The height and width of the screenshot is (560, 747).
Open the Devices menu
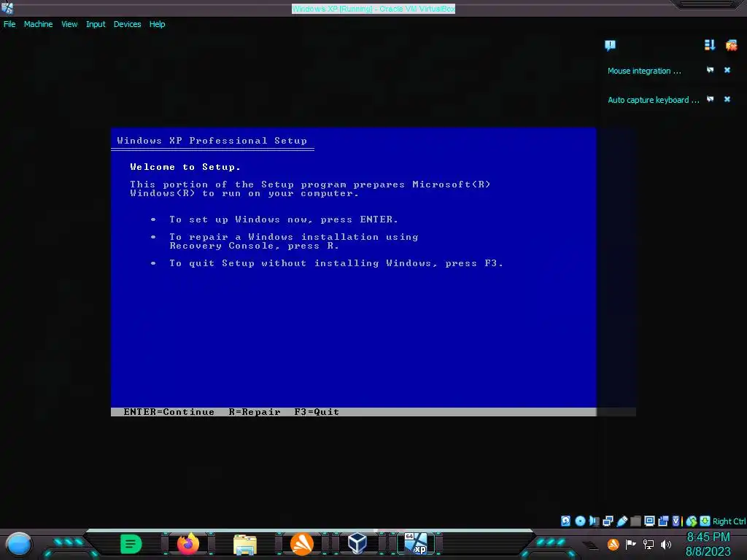[x=127, y=24]
